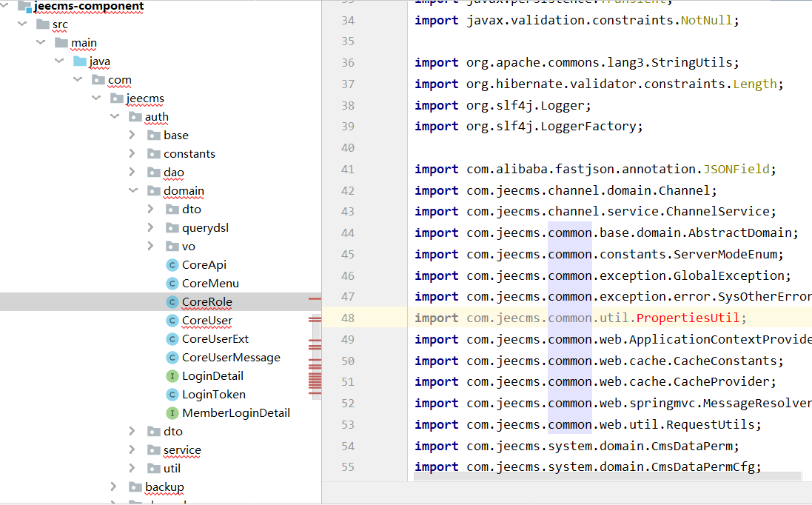
Task: Click the MemberLoginDetail interface icon
Action: pyautogui.click(x=172, y=413)
